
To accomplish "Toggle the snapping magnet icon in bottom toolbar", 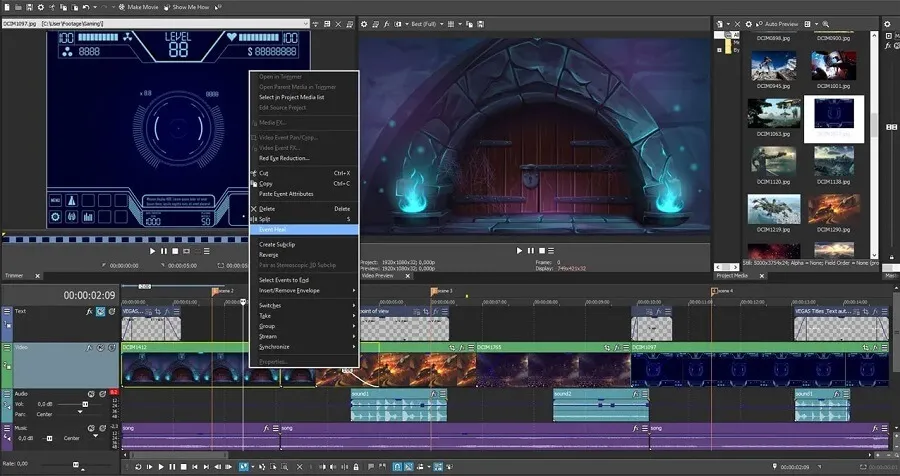I will point(397,467).
